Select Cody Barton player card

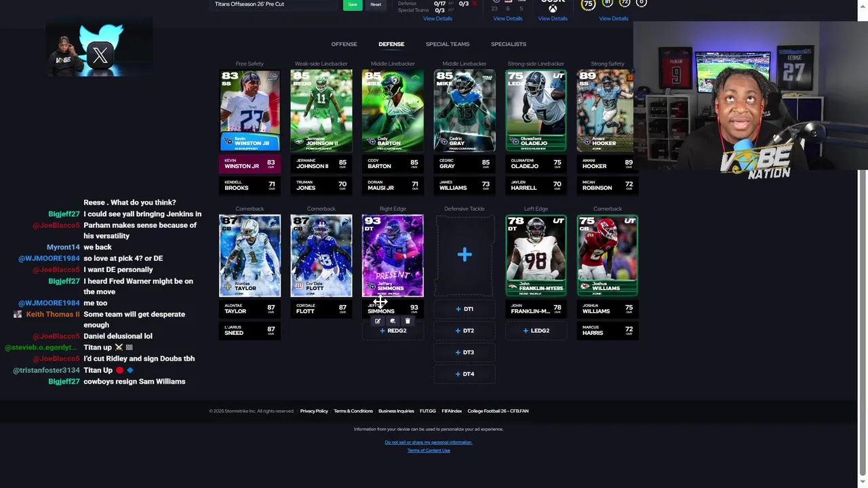click(x=393, y=110)
